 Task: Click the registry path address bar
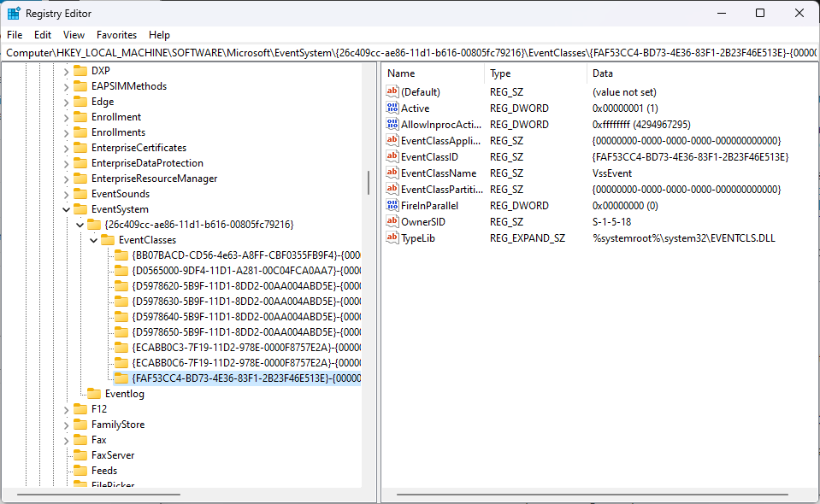point(410,53)
